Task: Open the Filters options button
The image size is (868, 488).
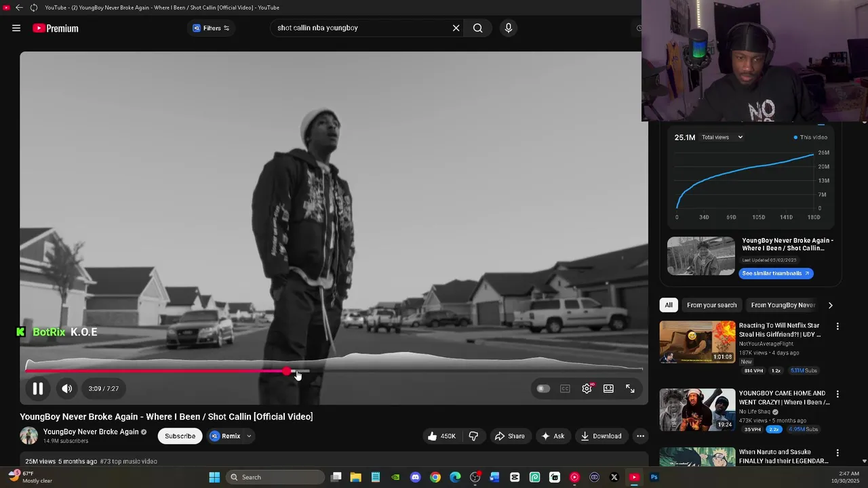Action: coord(211,28)
